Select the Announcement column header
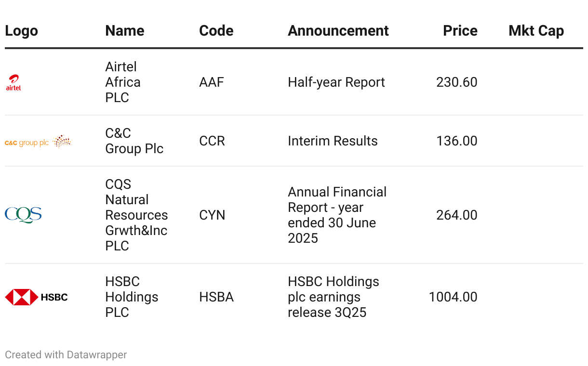This screenshot has width=588, height=366. tap(338, 31)
